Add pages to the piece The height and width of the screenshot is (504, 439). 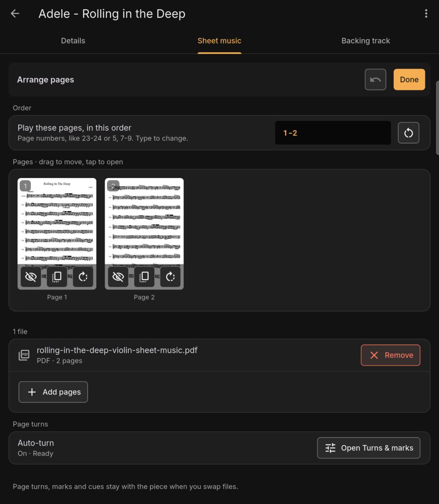[53, 392]
